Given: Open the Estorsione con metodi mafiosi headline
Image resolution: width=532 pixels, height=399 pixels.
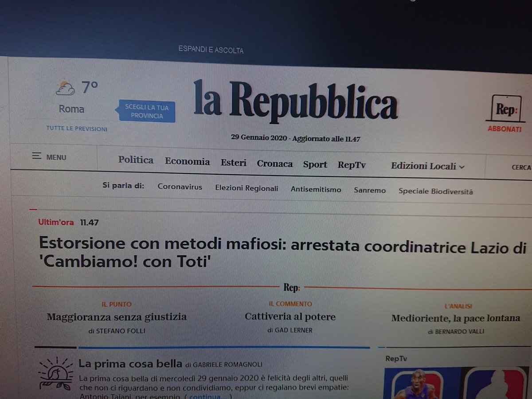Looking at the screenshot, I should [x=282, y=253].
